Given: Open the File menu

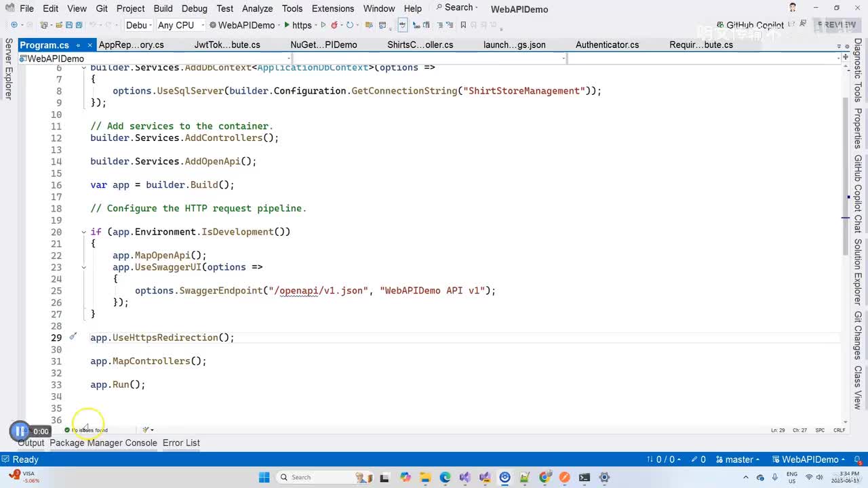Looking at the screenshot, I should 26,9.
